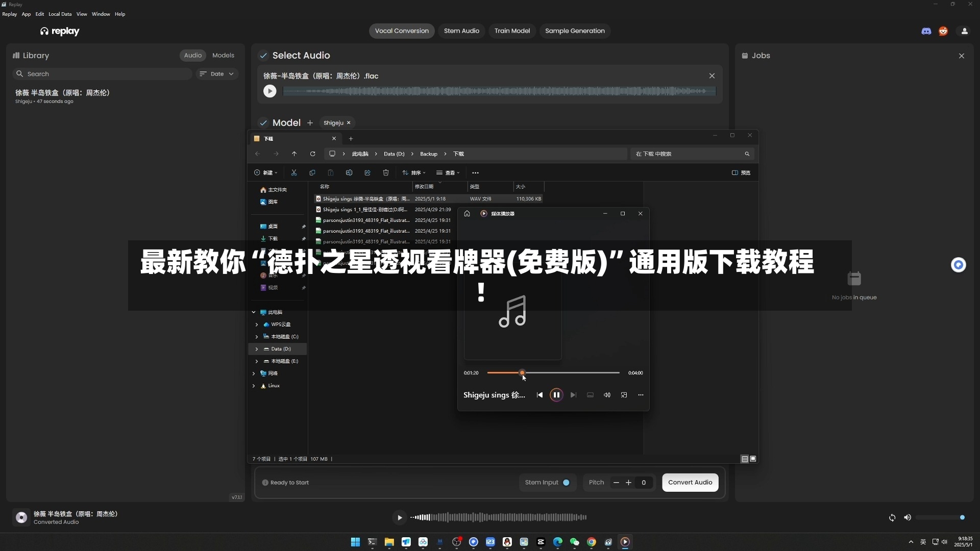Adjust the Replay bottom volume slider

[940, 517]
